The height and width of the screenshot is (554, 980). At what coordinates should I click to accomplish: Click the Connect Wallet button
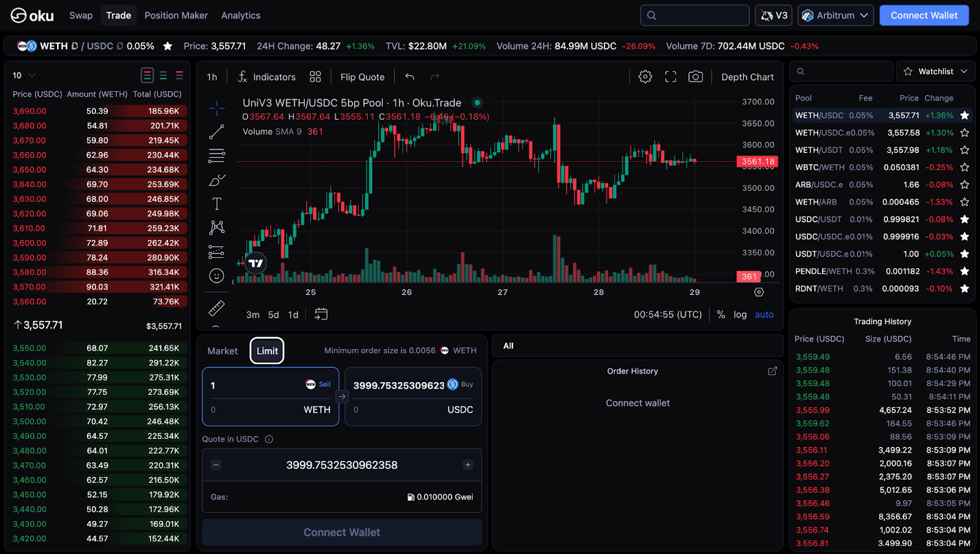tap(924, 15)
